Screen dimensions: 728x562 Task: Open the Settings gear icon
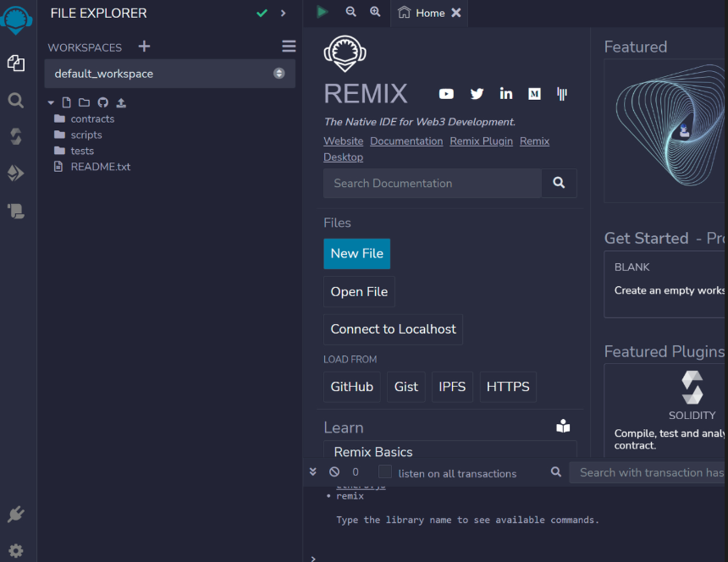click(x=16, y=551)
